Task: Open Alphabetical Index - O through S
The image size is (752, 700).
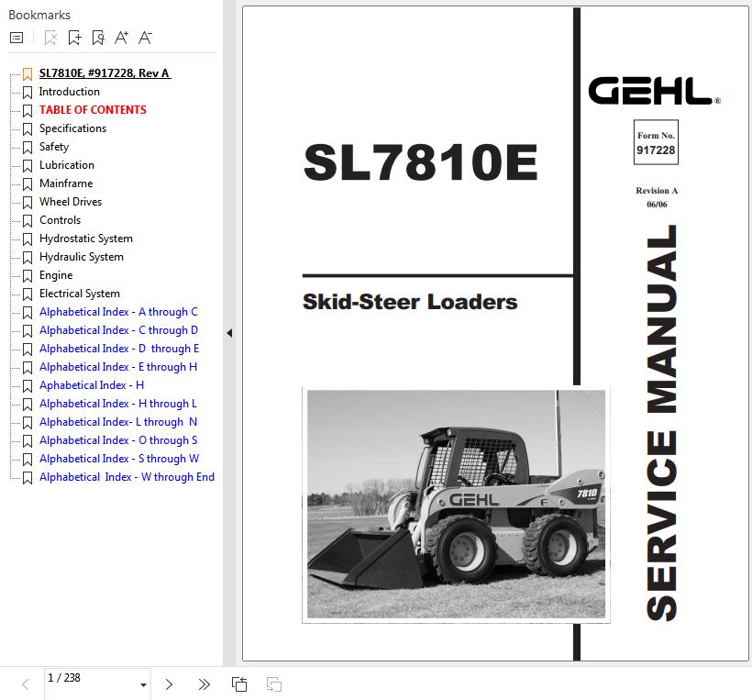Action: (118, 440)
